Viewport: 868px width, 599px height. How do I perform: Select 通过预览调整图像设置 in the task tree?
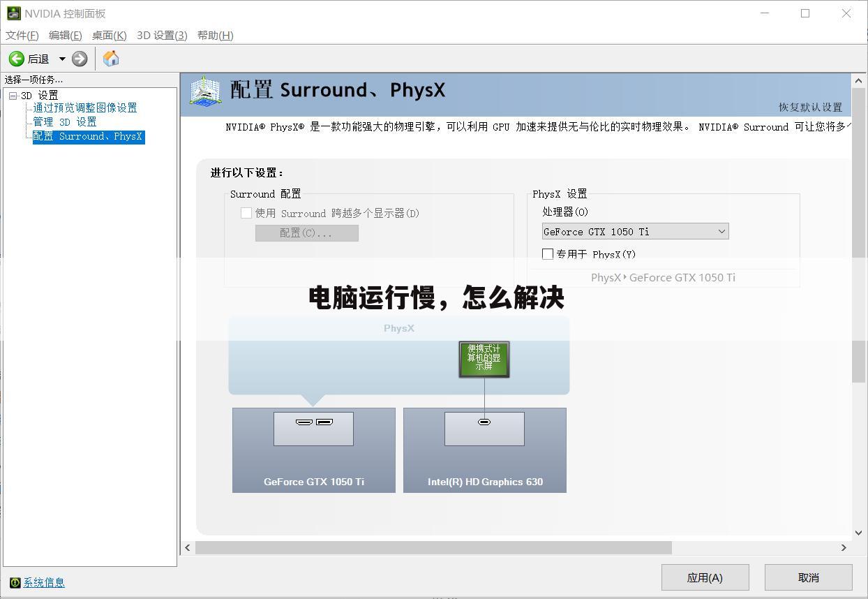(x=85, y=108)
